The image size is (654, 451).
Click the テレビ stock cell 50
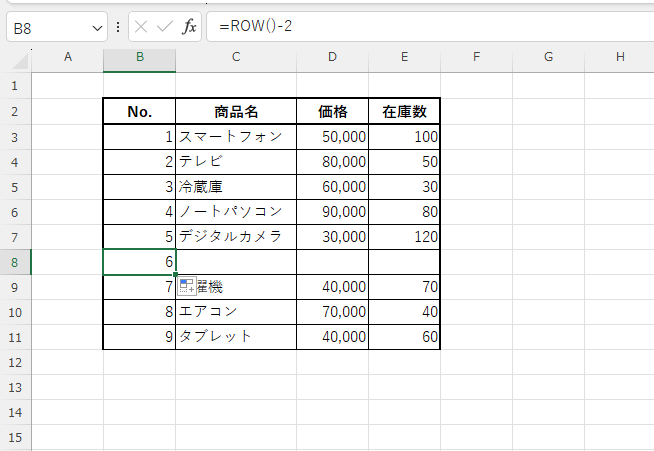405,162
